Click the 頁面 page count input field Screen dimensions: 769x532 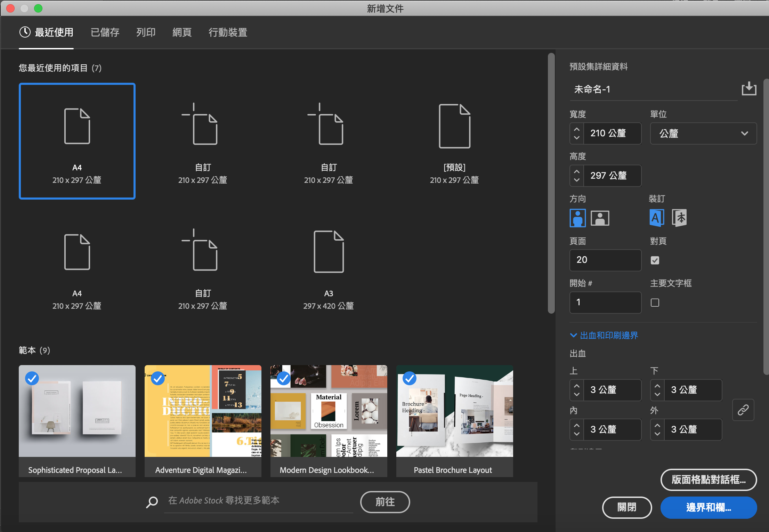coord(605,260)
